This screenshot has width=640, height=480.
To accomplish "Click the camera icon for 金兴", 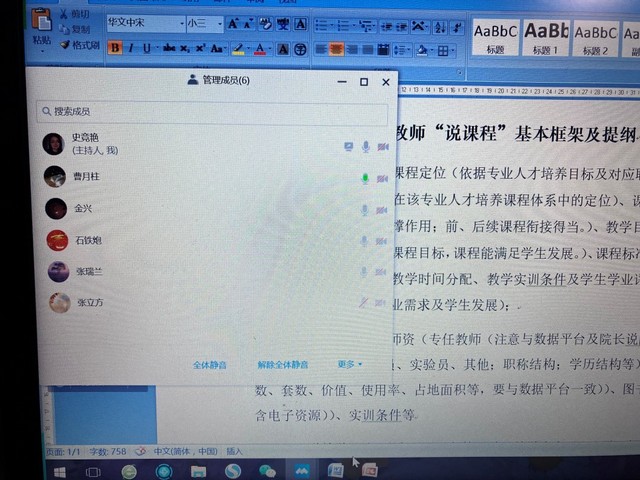I will click(x=382, y=210).
